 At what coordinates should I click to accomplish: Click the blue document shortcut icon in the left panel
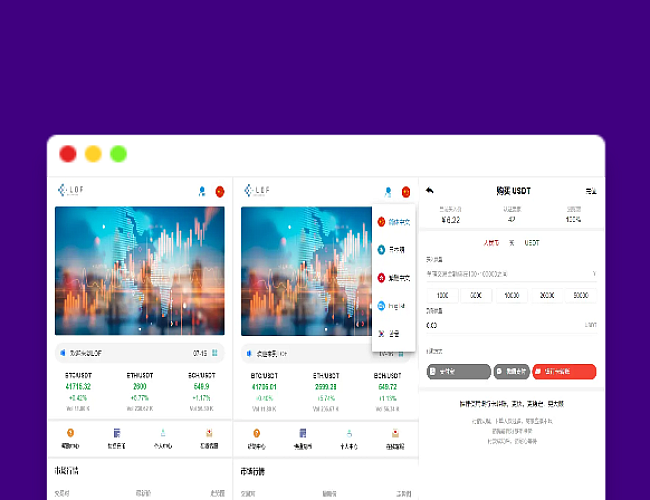coord(115,433)
